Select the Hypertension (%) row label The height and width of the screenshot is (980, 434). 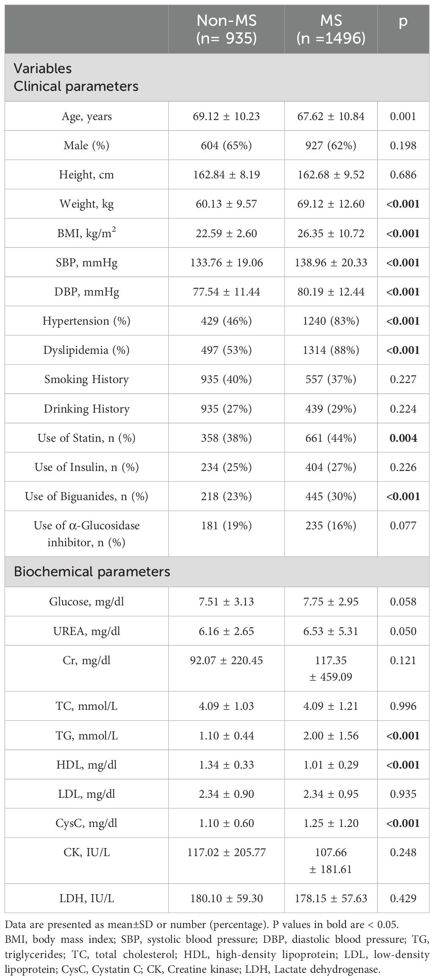click(86, 321)
